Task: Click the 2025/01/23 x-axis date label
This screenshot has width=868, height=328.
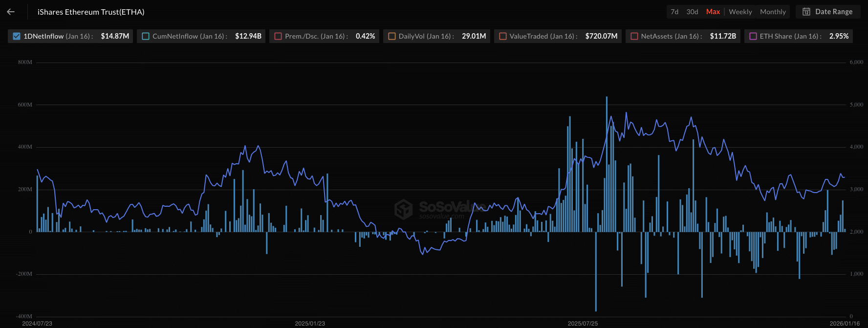Action: 310,324
